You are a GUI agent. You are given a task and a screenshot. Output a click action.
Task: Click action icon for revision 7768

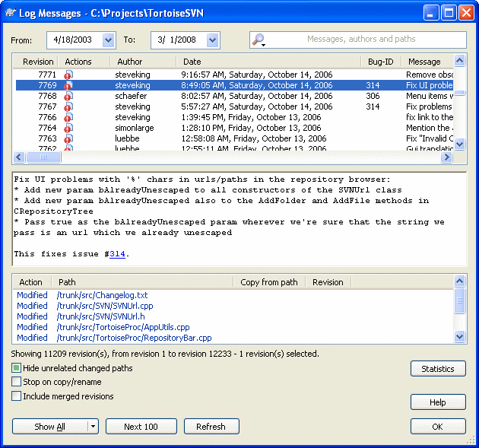[x=69, y=97]
